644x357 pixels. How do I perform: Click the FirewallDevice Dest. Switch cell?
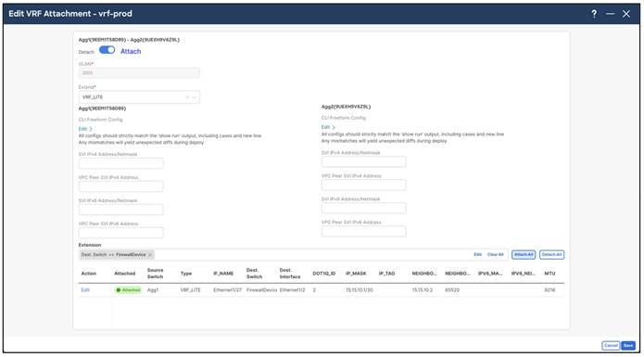(262, 290)
